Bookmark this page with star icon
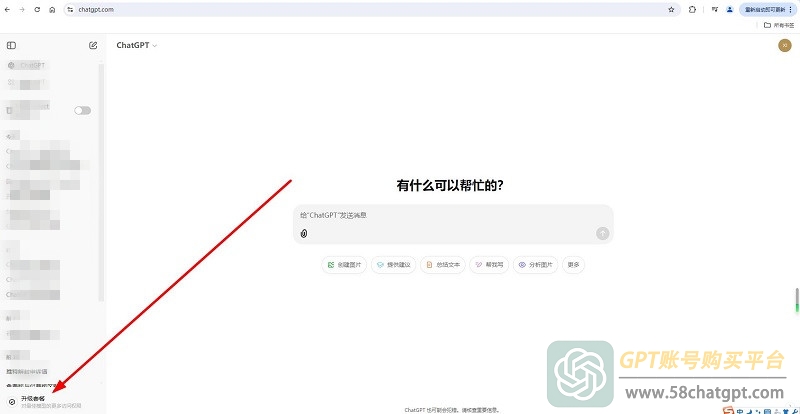 pos(671,10)
